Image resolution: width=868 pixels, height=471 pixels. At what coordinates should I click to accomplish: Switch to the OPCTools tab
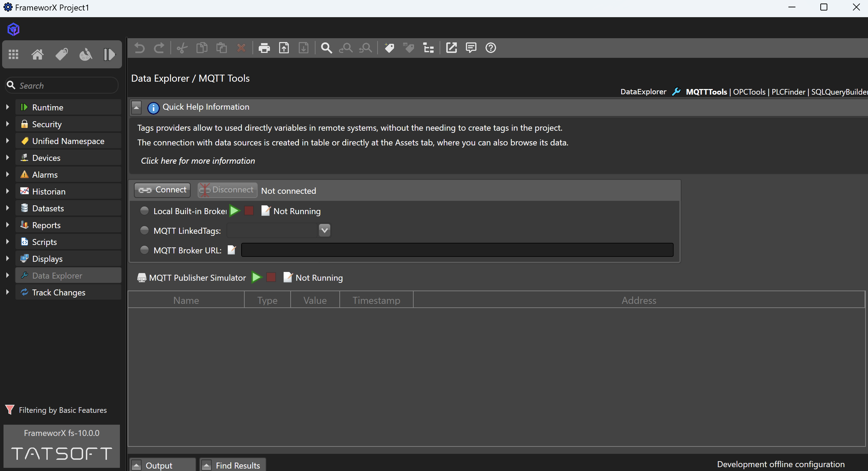click(749, 92)
